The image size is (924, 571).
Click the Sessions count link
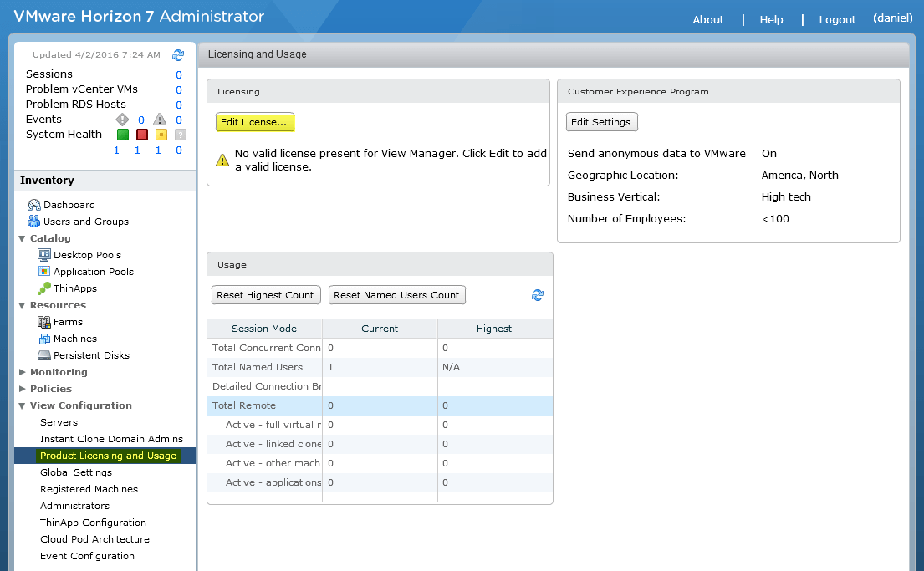[179, 75]
